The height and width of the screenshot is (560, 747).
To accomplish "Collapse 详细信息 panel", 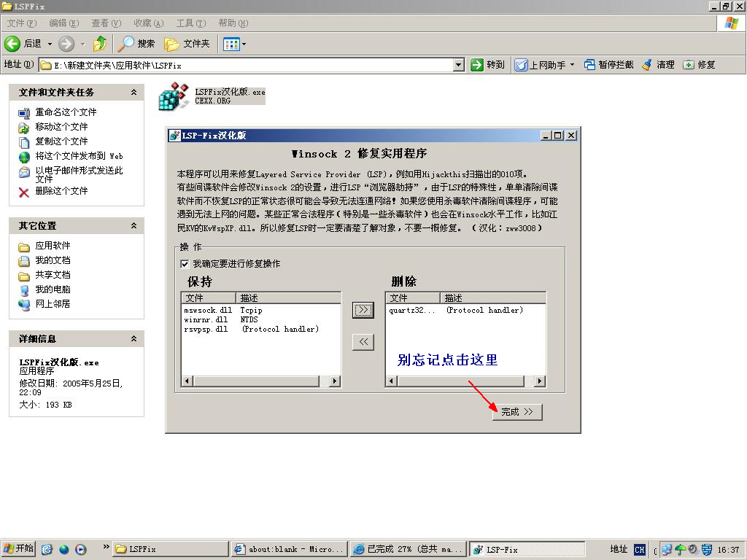I will click(x=134, y=338).
